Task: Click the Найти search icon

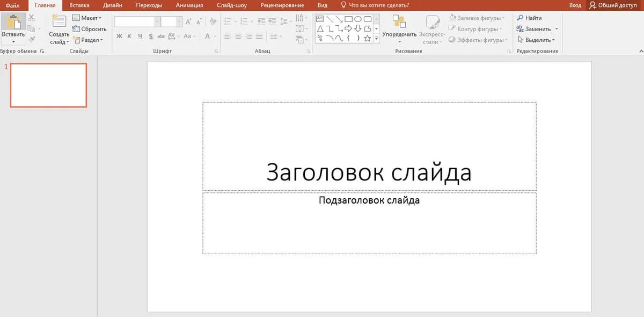Action: pos(520,18)
